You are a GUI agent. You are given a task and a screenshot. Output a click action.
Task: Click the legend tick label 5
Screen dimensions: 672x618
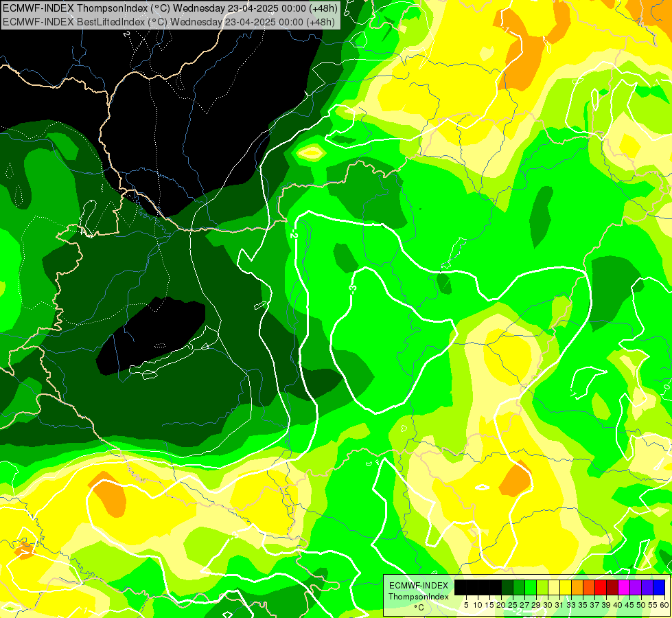(466, 605)
